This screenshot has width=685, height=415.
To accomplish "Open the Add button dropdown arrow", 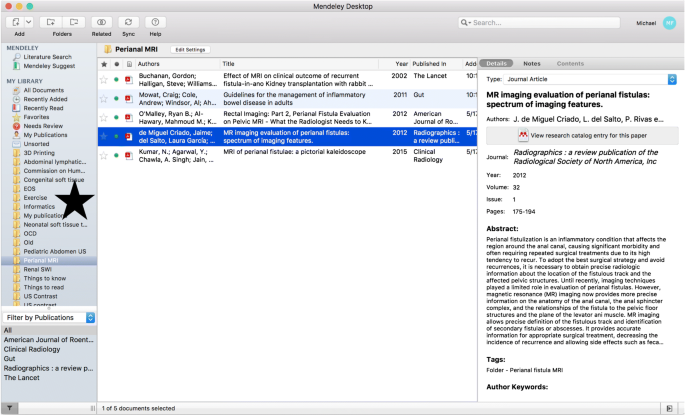I will pyautogui.click(x=29, y=22).
